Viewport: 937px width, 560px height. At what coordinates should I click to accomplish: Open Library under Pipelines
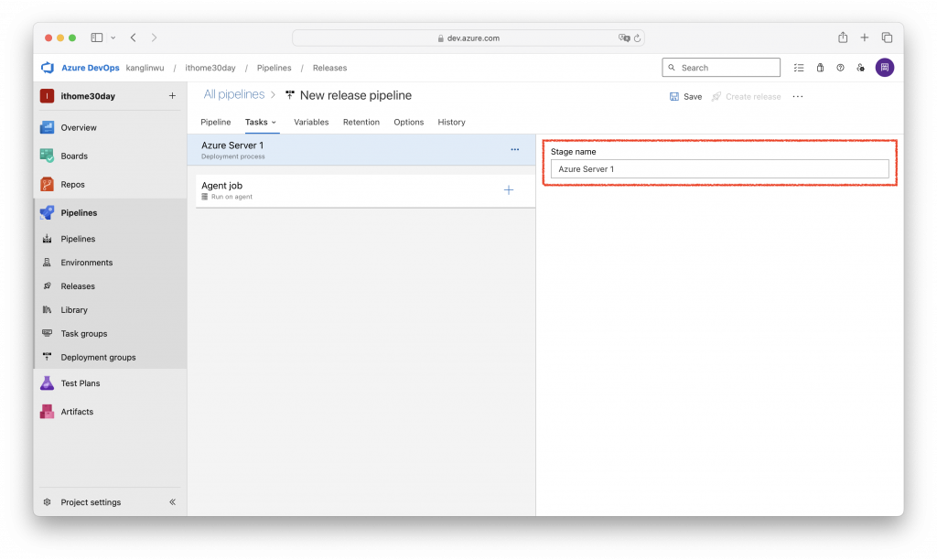74,310
